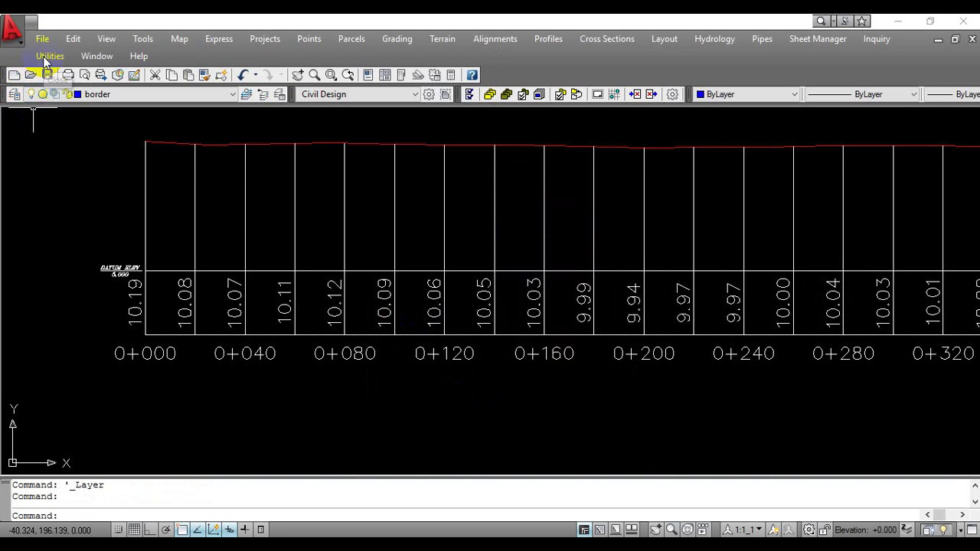Click the Paste clipboard icon
The image size is (980, 551).
(x=188, y=75)
